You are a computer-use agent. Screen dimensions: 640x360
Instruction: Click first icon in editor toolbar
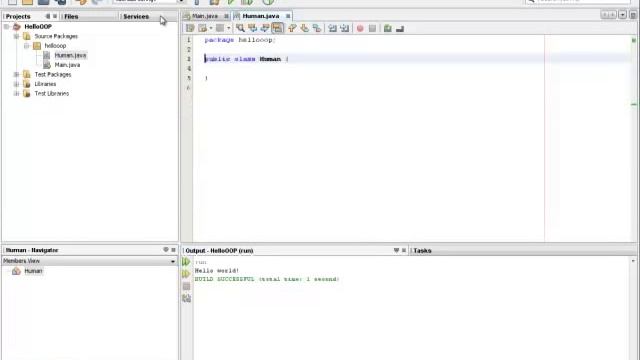click(x=190, y=28)
